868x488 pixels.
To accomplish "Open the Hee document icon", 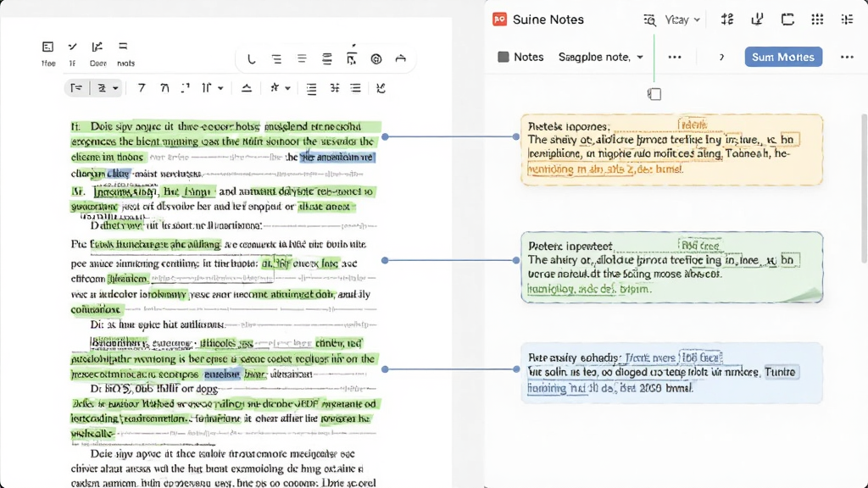I will click(48, 47).
